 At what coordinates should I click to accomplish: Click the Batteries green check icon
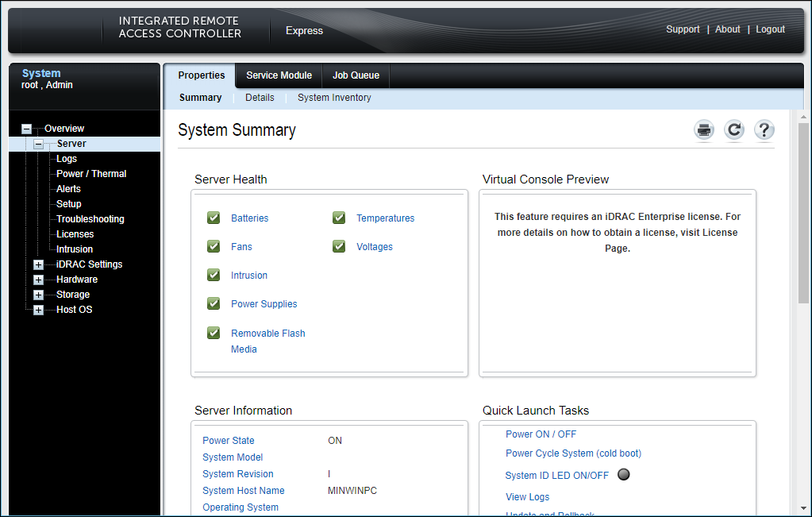pos(214,218)
